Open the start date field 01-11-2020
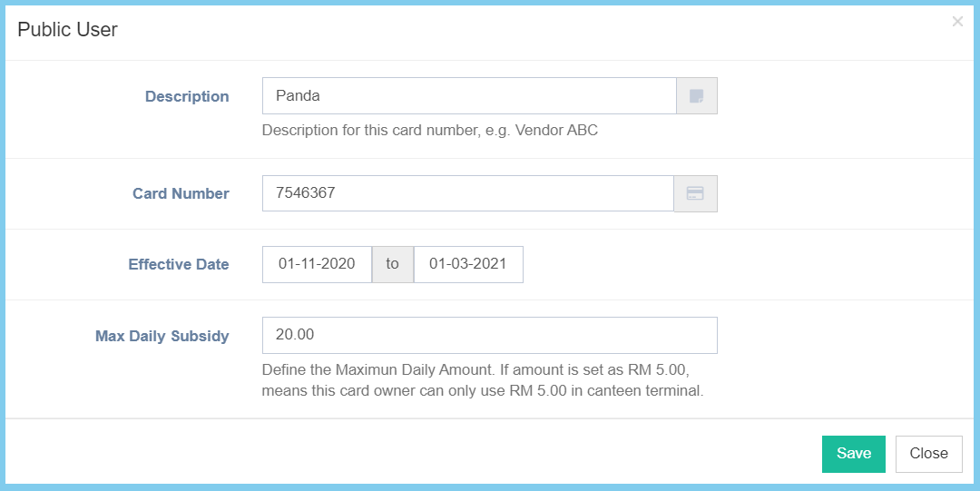Screen dimensions: 980x491 [x=317, y=264]
